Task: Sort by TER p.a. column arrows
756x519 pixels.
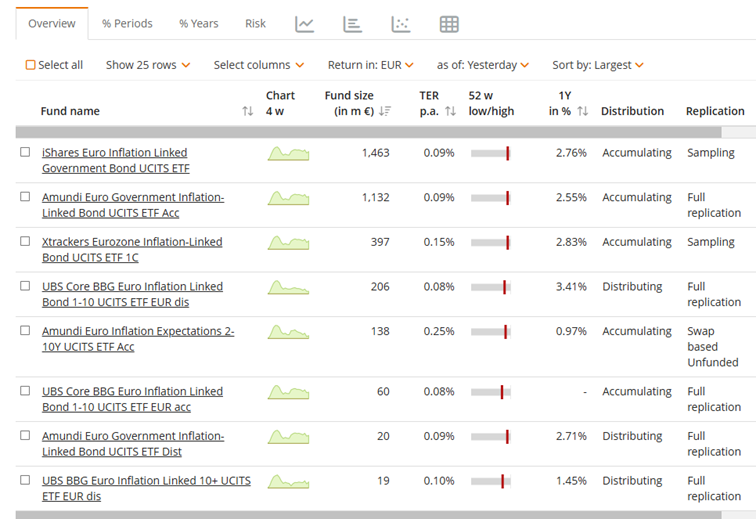Action: pos(450,111)
